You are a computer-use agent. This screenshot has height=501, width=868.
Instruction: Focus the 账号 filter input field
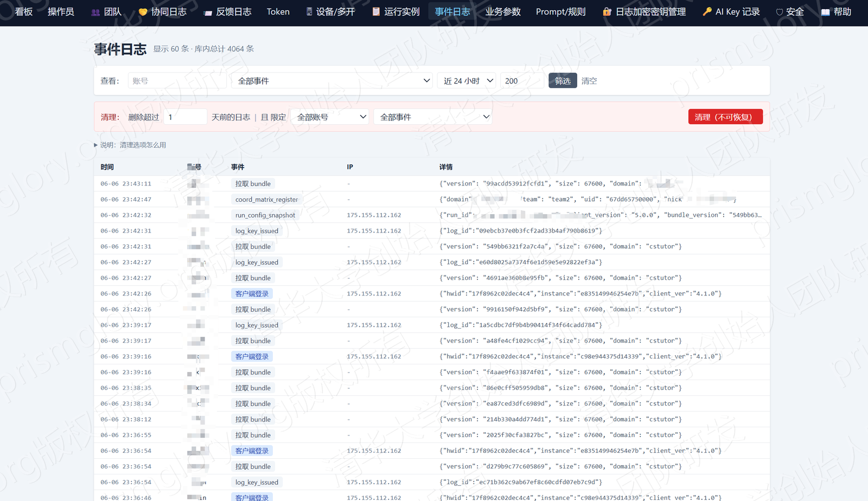point(177,81)
